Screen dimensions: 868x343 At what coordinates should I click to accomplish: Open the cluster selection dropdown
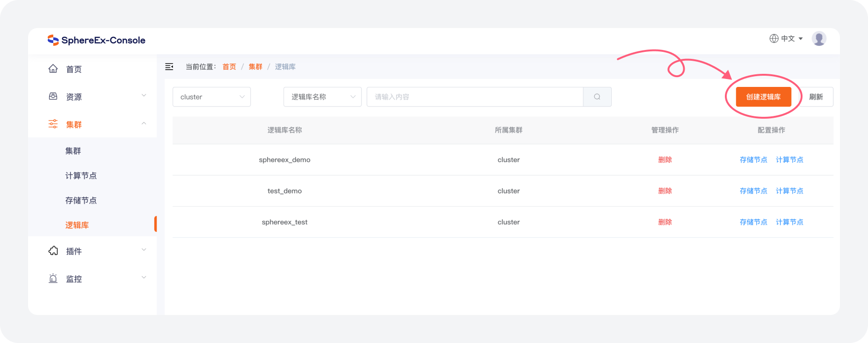[x=211, y=97]
